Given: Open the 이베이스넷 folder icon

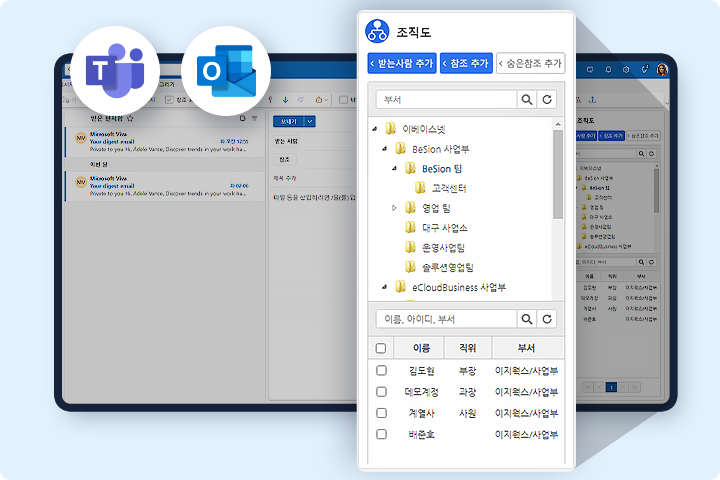Looking at the screenshot, I should (x=390, y=128).
